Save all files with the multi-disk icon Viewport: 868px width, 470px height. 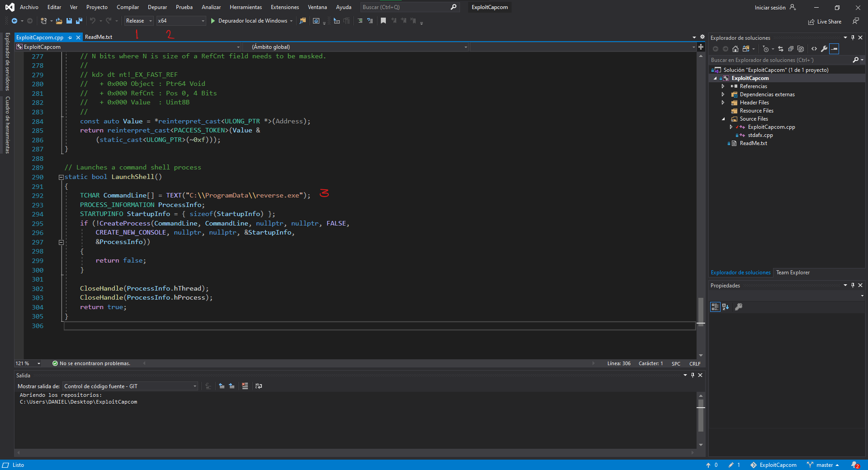(x=79, y=21)
